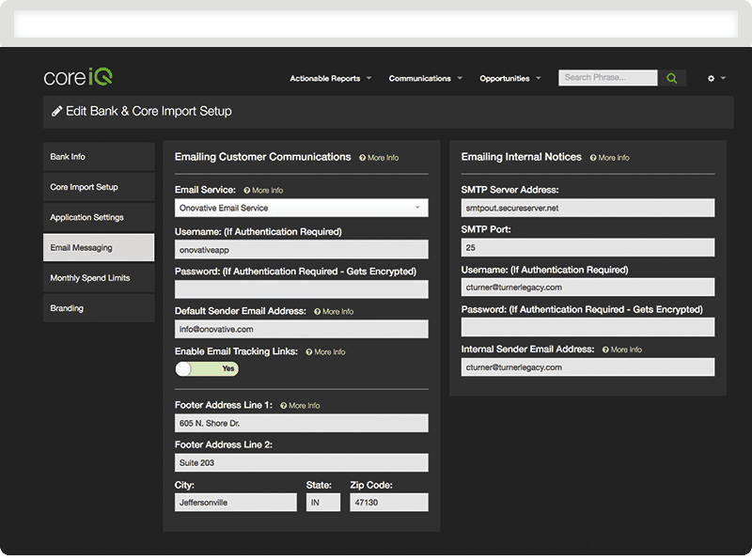Expand the Actionable Reports menu
This screenshot has width=752, height=560.
(331, 78)
